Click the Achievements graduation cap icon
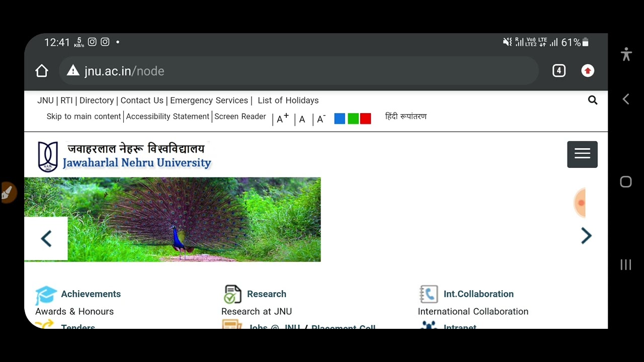Screen dimensions: 644x362 tap(46, 295)
